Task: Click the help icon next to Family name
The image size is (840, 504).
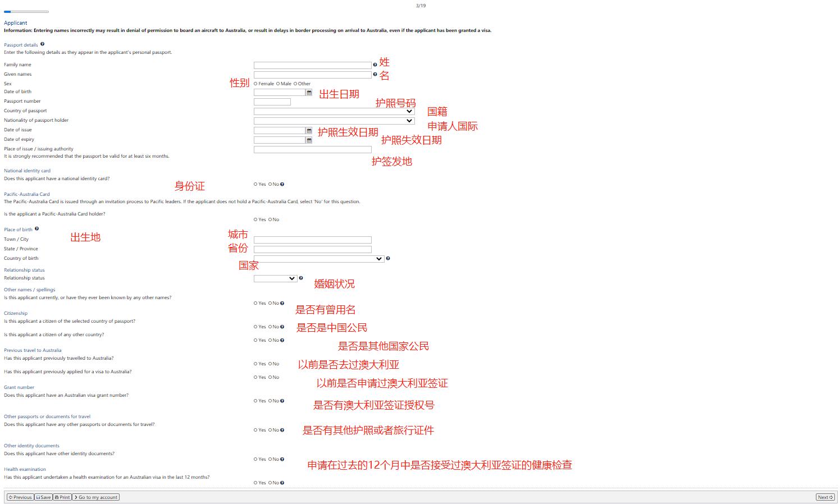Action: pyautogui.click(x=375, y=65)
